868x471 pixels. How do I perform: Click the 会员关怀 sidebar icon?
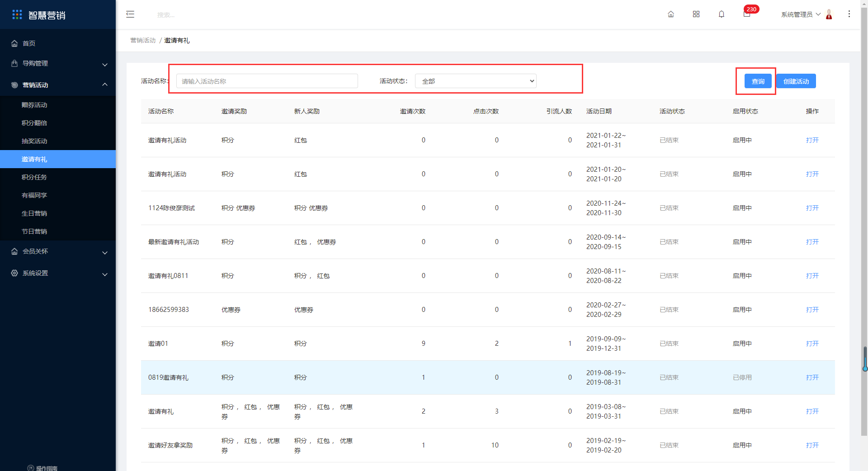coord(14,251)
